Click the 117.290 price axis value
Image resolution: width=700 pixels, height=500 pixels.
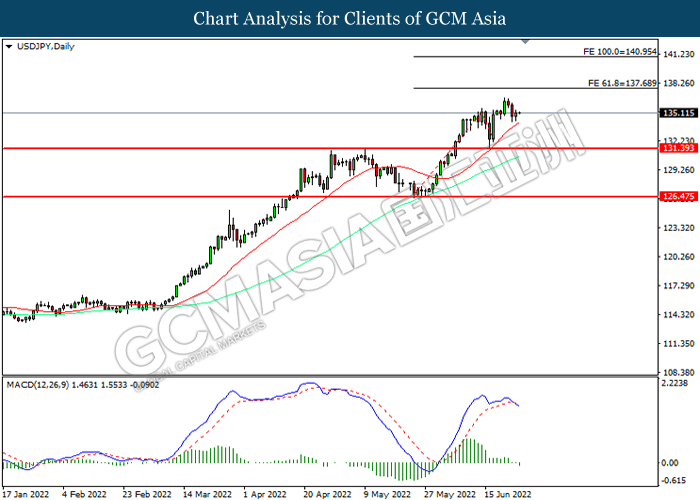tap(679, 286)
